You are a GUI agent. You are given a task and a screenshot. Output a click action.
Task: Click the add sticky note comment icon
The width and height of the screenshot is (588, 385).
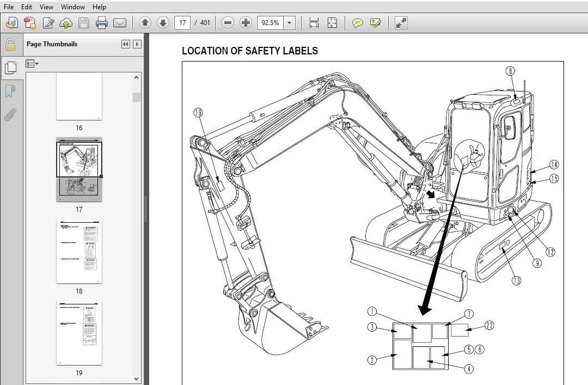357,23
